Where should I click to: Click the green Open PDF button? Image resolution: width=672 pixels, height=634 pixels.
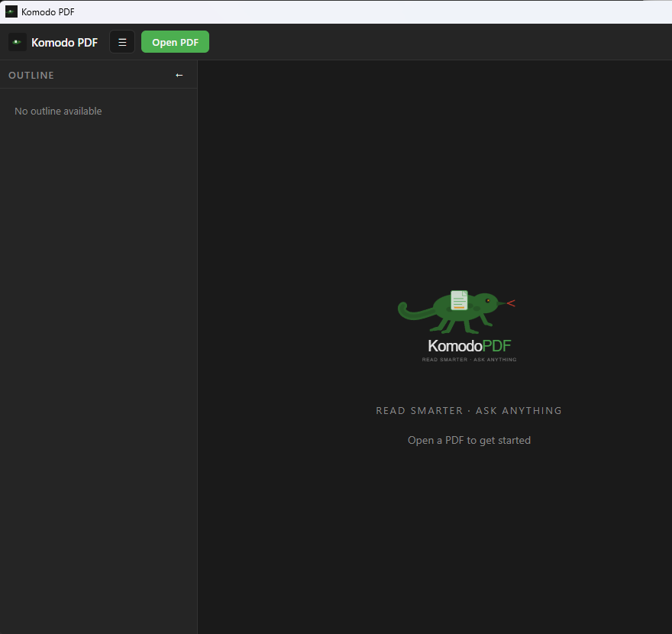point(175,42)
